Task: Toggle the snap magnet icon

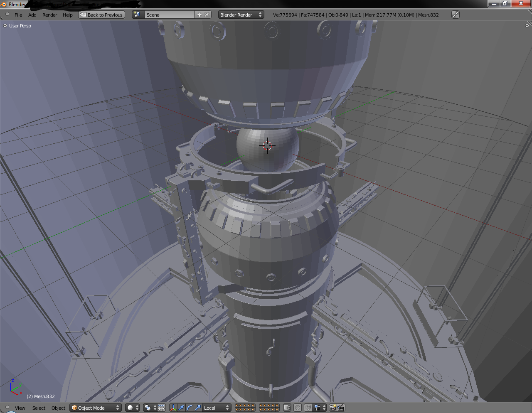Action: click(x=308, y=408)
